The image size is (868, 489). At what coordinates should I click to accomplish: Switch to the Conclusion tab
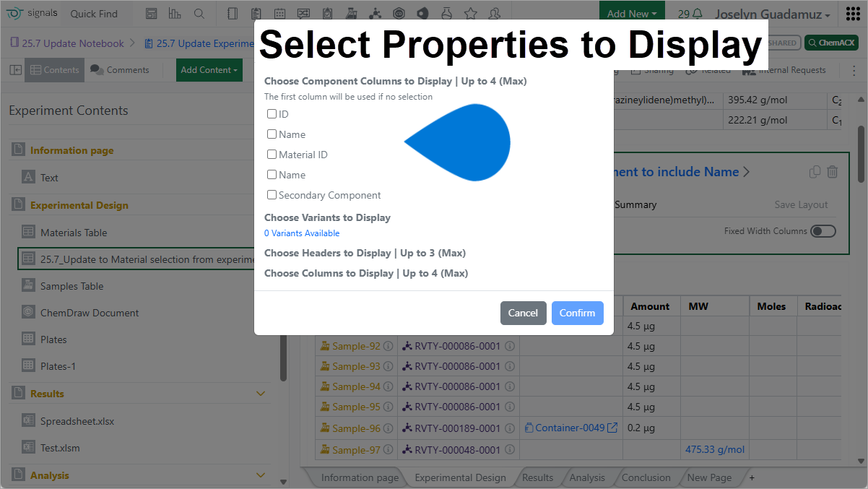pyautogui.click(x=646, y=477)
